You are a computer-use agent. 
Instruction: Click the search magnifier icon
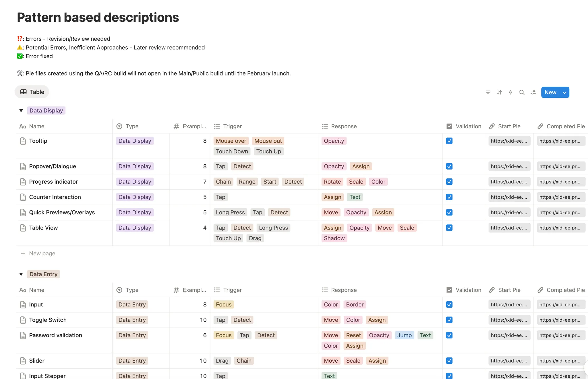tap(522, 92)
